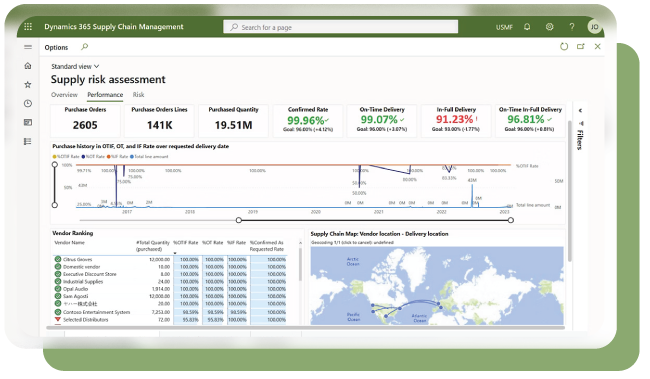The image size is (650, 379).
Task: Open the app launcher waffle icon
Action: (x=28, y=27)
